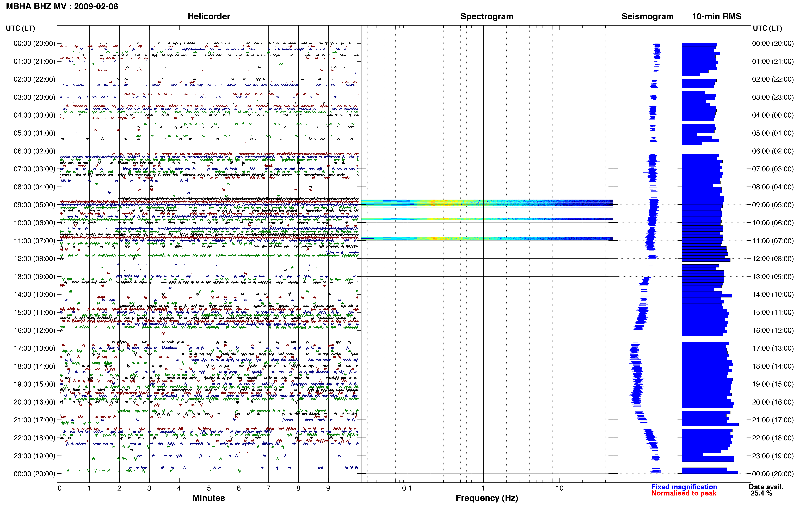This screenshot has height=508, width=812.
Task: Click right time label '09:00 (05:00)'
Action: [x=773, y=205]
